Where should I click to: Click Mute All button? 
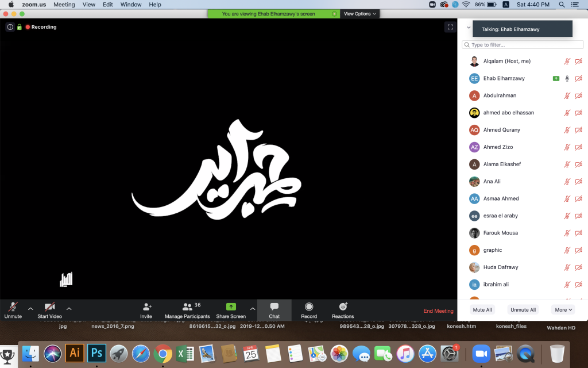(482, 310)
